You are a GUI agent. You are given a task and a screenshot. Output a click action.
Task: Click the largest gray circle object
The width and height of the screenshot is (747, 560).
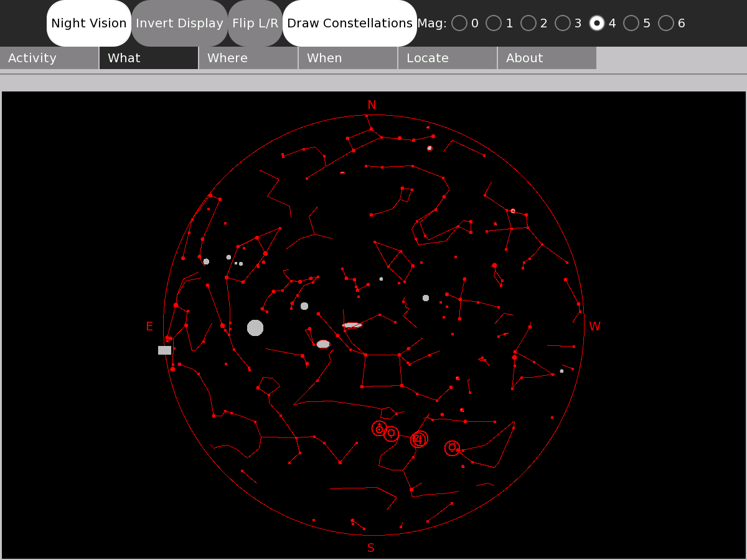coord(255,328)
